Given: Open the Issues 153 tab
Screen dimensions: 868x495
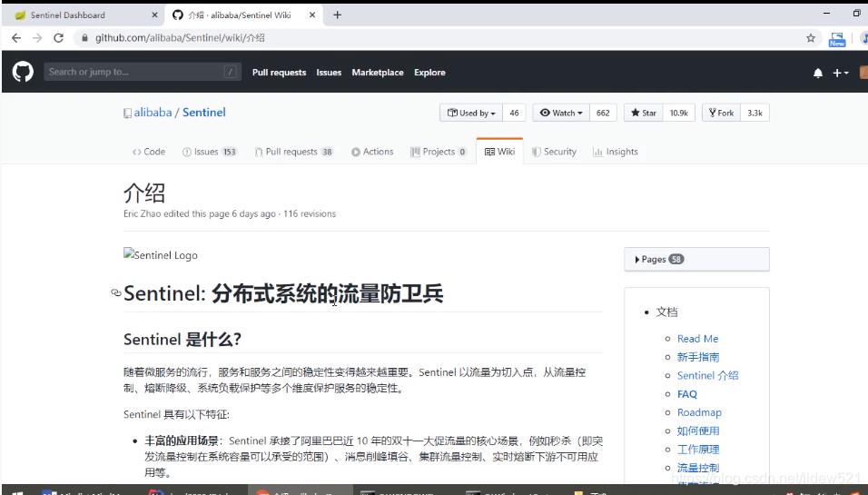Looking at the screenshot, I should pos(210,152).
